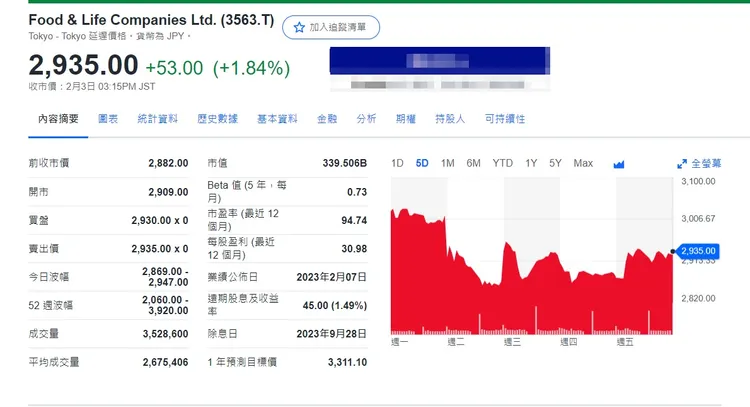Click the 前收市價 value 2,882.00
Viewport: 750px width, 407px height.
[168, 163]
